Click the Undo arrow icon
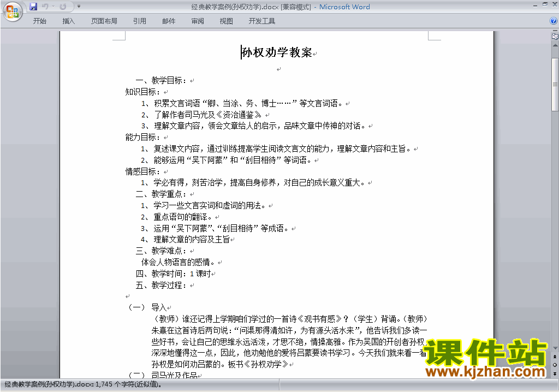Screen dimensions: 559x392 45,7
